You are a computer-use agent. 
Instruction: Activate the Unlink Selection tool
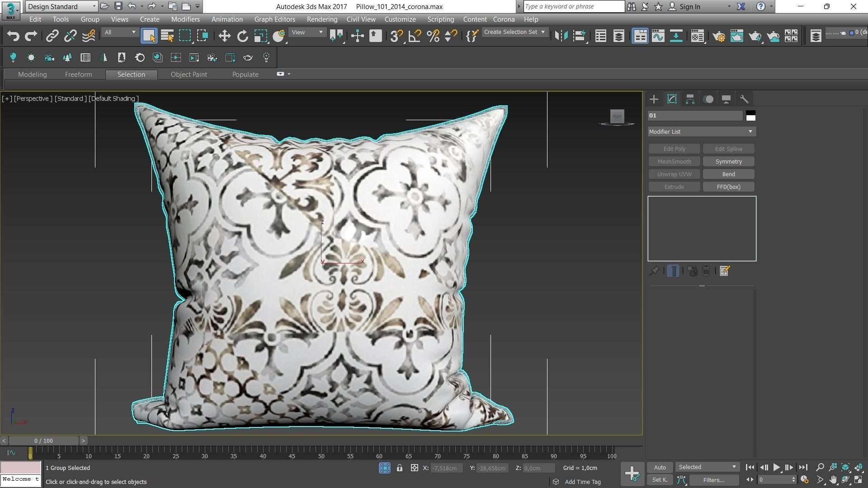70,36
